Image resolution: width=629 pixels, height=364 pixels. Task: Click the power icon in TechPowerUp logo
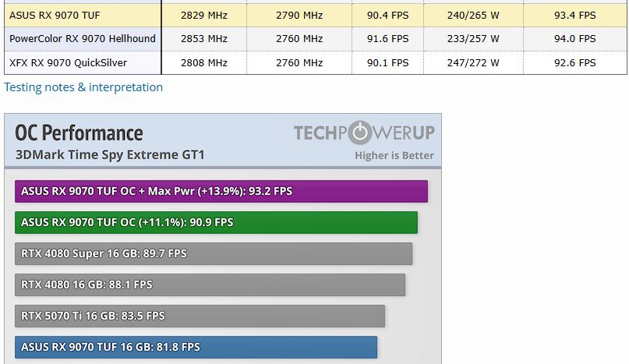(x=359, y=133)
